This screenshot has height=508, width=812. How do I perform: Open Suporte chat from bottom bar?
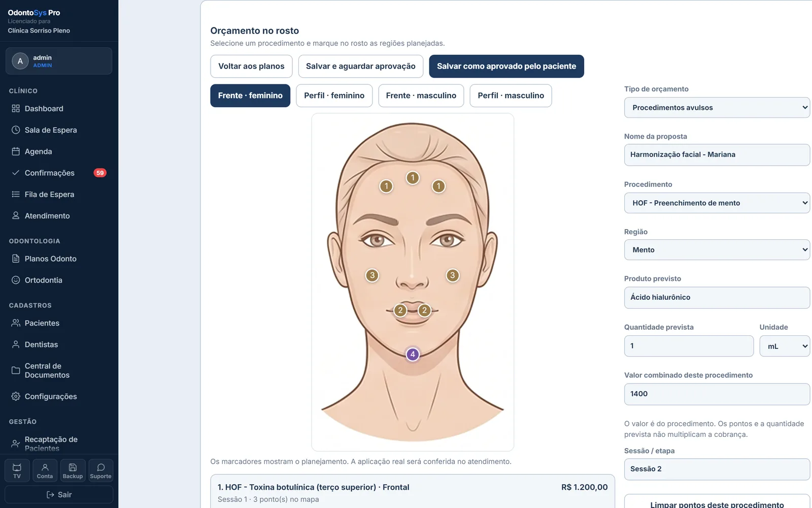[x=100, y=470]
